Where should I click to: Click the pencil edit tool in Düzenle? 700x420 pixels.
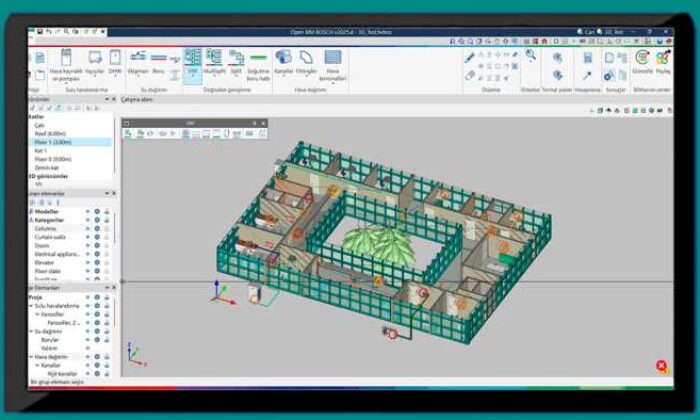point(470,57)
